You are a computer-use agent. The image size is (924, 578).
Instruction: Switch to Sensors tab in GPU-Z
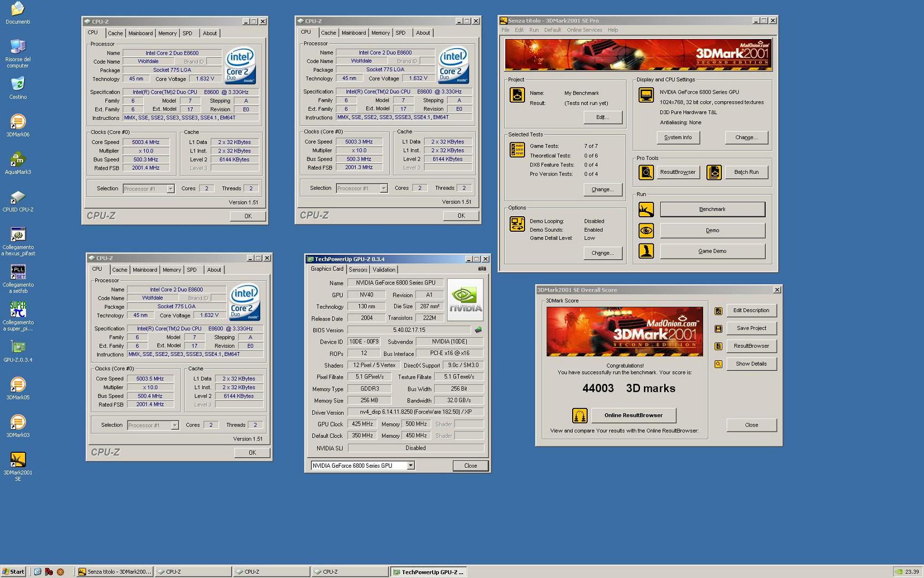point(358,270)
